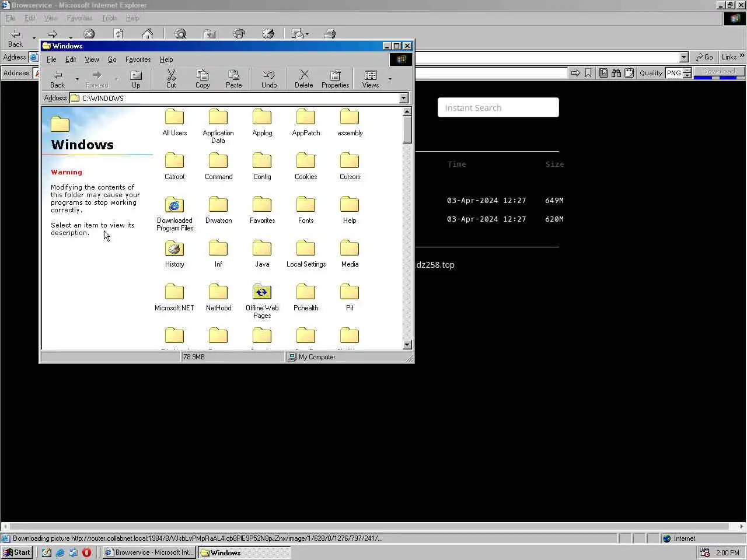Click Cut in Windows folder toolbar

click(171, 79)
